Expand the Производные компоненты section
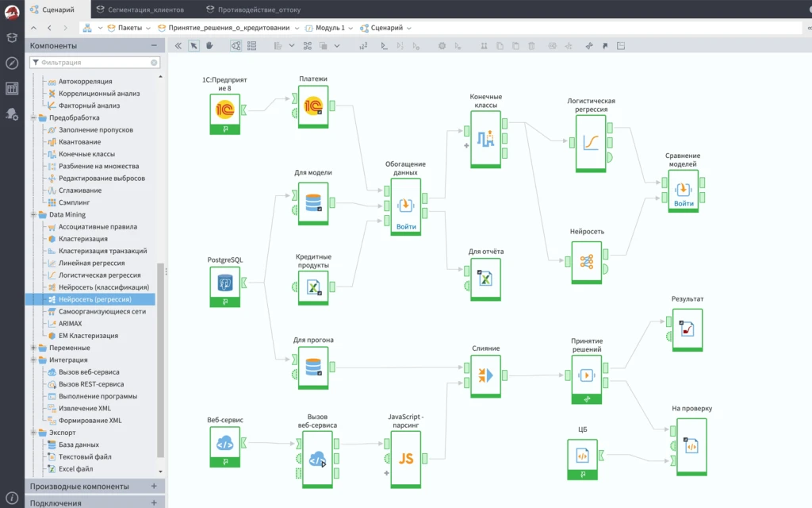 click(x=154, y=486)
